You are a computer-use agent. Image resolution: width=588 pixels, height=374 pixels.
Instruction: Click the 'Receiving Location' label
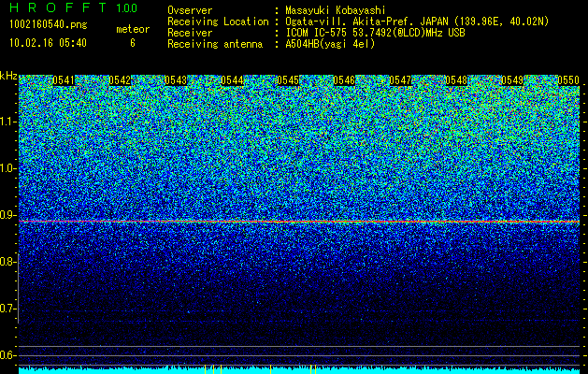pos(218,22)
